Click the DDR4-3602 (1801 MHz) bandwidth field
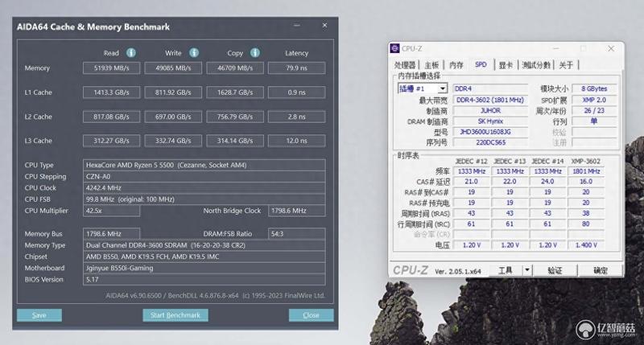Screen dimensions: 644x345 490,100
